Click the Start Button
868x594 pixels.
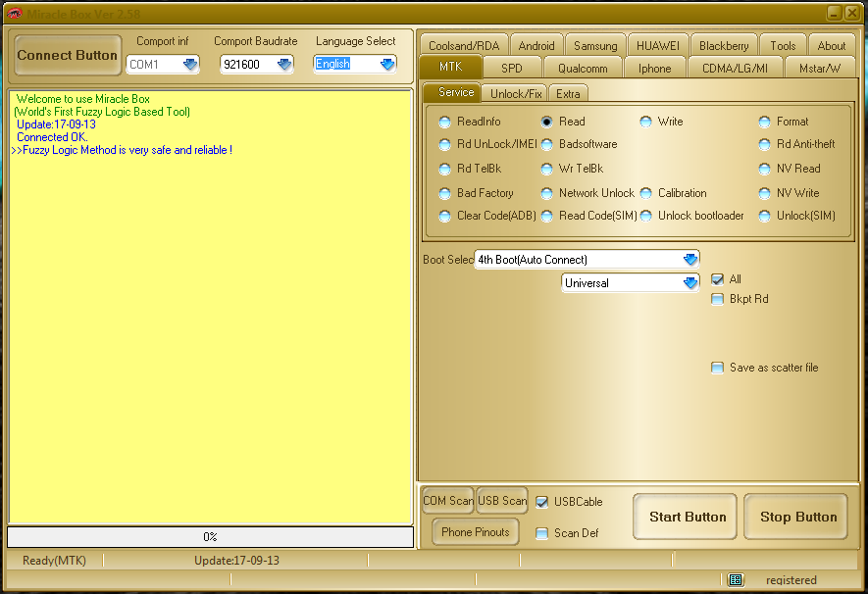(x=686, y=517)
